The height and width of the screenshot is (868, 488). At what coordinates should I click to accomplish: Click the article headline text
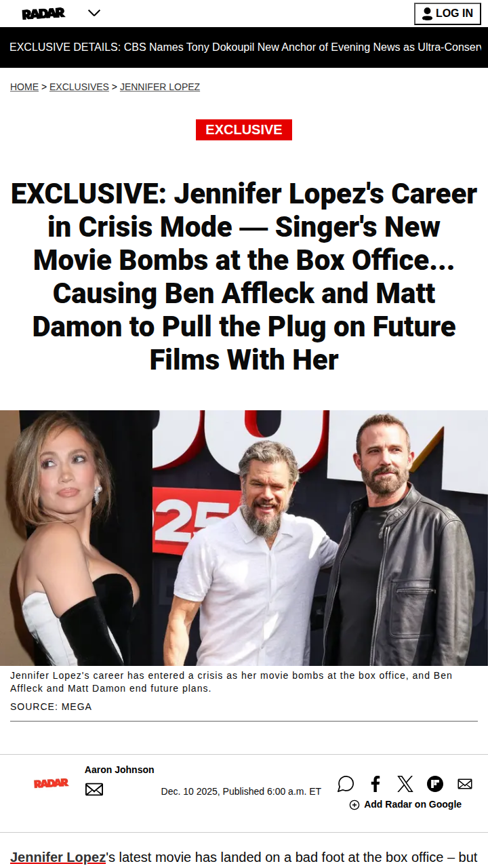click(x=244, y=277)
